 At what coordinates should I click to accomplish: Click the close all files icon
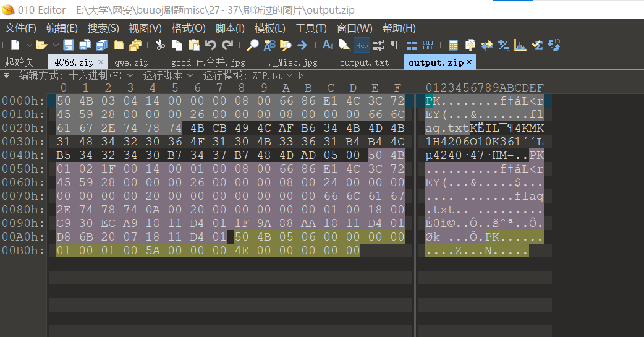pos(135,45)
